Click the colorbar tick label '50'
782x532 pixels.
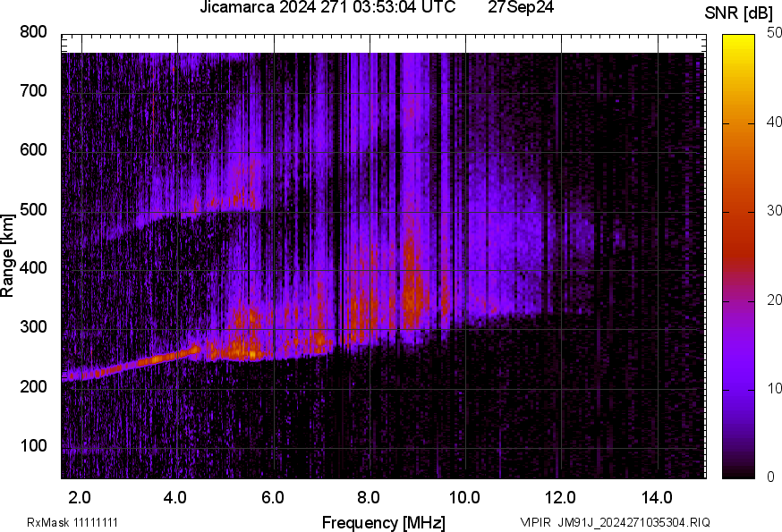(775, 33)
